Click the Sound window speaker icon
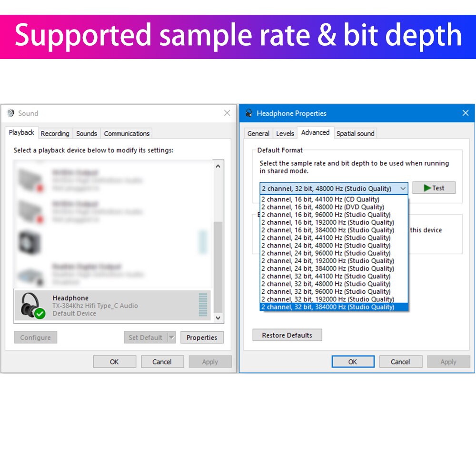This screenshot has height=476, width=476. pyautogui.click(x=10, y=113)
